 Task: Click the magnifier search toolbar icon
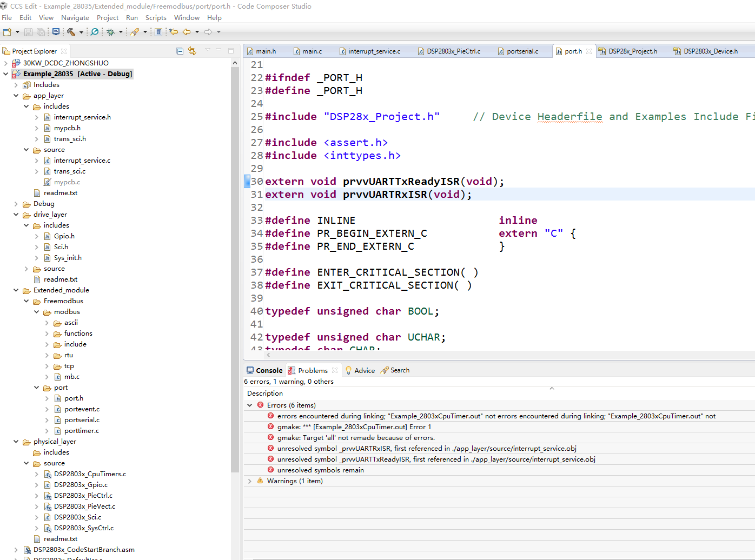tap(95, 32)
